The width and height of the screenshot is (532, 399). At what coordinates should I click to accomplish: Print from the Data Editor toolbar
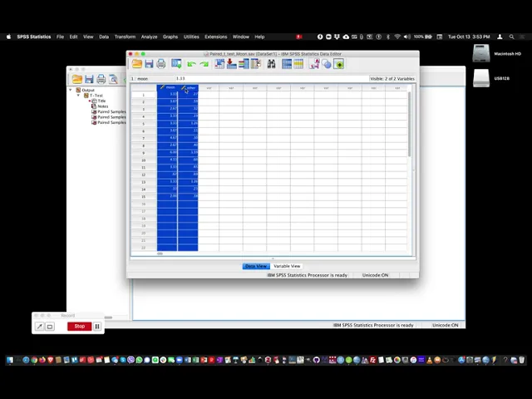[x=160, y=64]
